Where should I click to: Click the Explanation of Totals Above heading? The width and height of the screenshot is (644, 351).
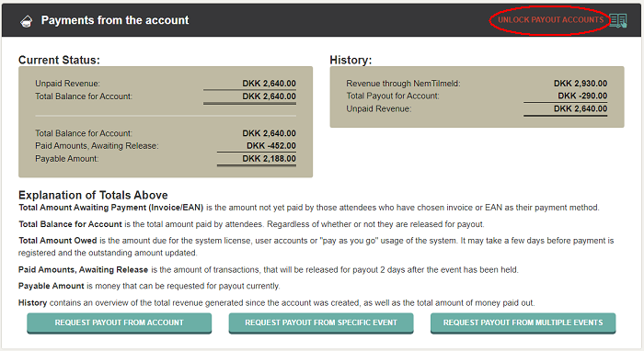pyautogui.click(x=93, y=195)
